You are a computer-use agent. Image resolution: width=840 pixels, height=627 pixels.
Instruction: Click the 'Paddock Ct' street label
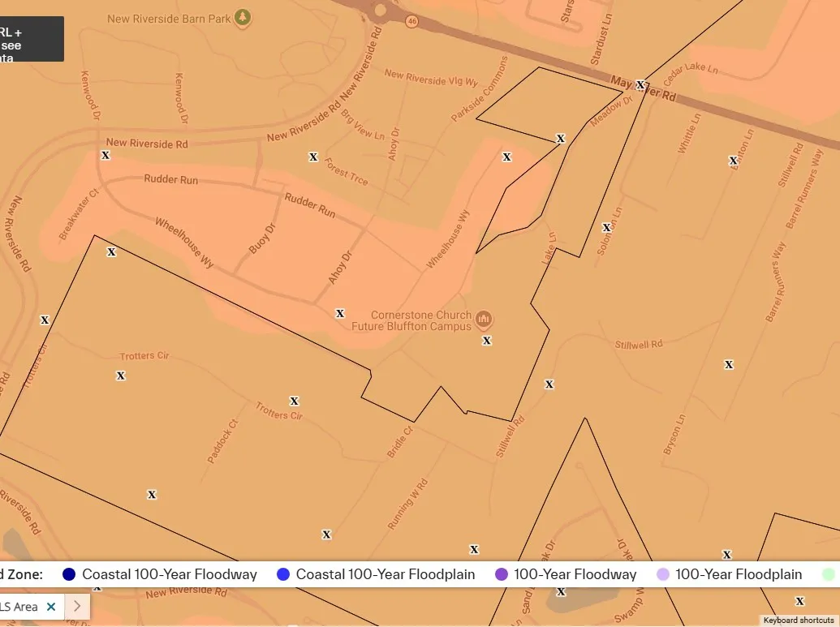pos(222,441)
